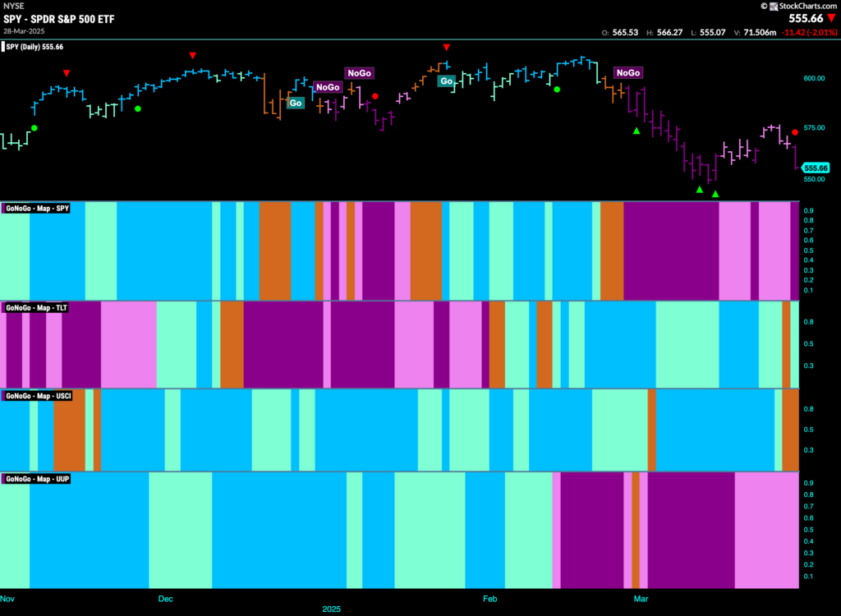Select the red arrow marker above the February peak
The image size is (841, 616).
pyautogui.click(x=446, y=48)
